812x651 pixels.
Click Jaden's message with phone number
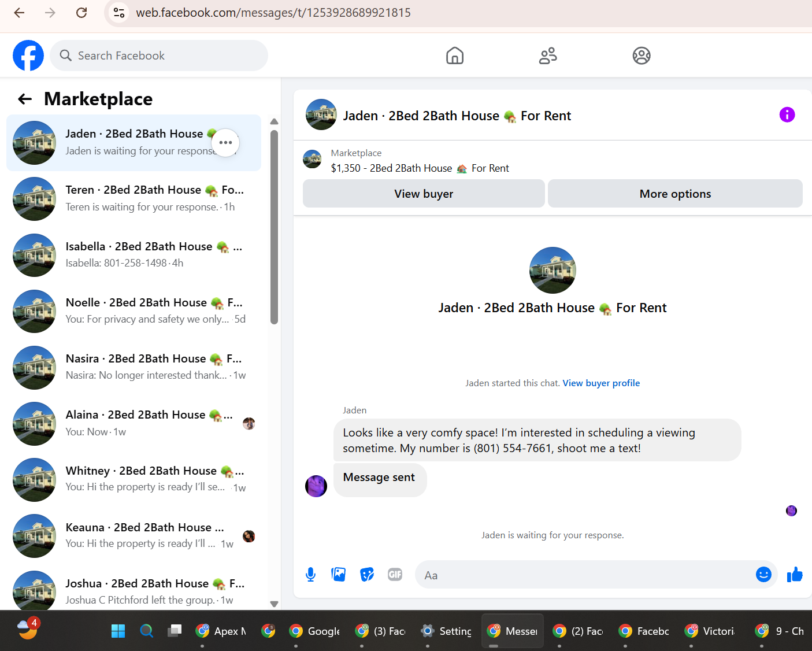(537, 440)
